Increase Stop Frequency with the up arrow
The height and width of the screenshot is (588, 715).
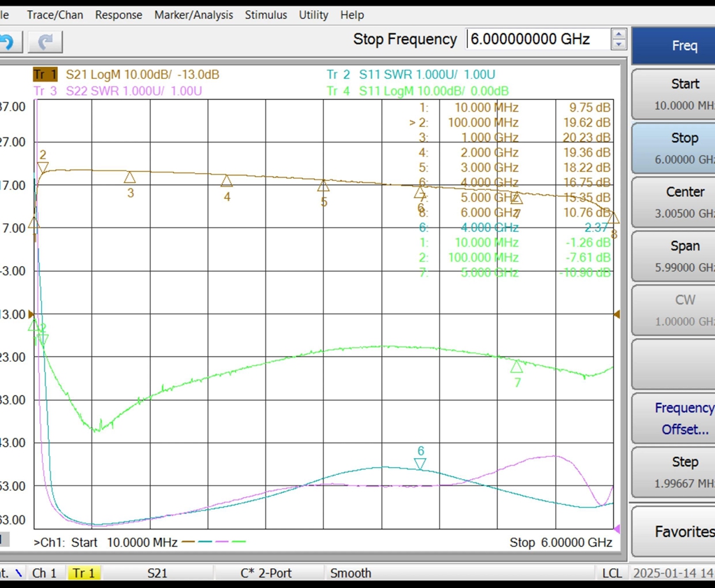click(619, 34)
